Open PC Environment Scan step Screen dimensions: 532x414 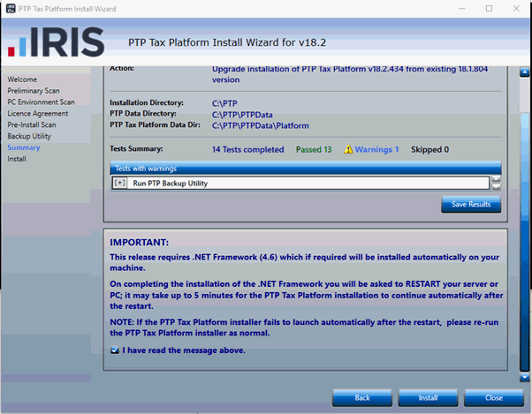click(41, 102)
